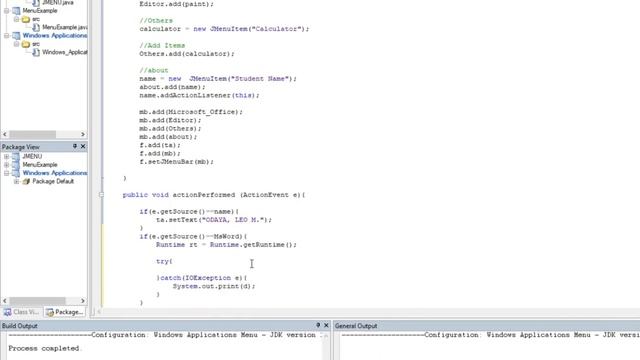The height and width of the screenshot is (360, 640).
Task: Switch to the Package View tab
Action: [x=64, y=312]
